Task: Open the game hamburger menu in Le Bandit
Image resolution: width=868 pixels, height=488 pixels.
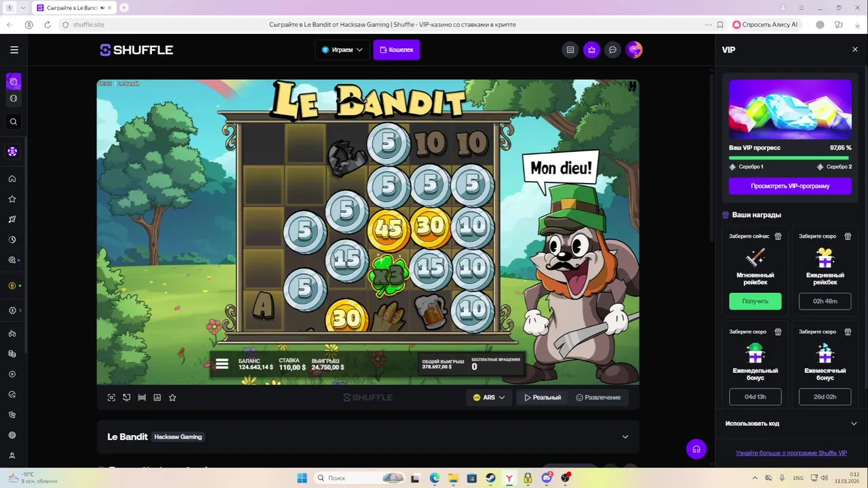Action: 222,364
